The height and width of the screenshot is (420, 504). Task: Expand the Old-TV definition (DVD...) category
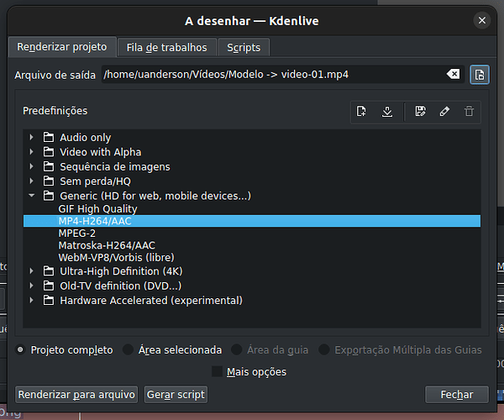coord(32,286)
